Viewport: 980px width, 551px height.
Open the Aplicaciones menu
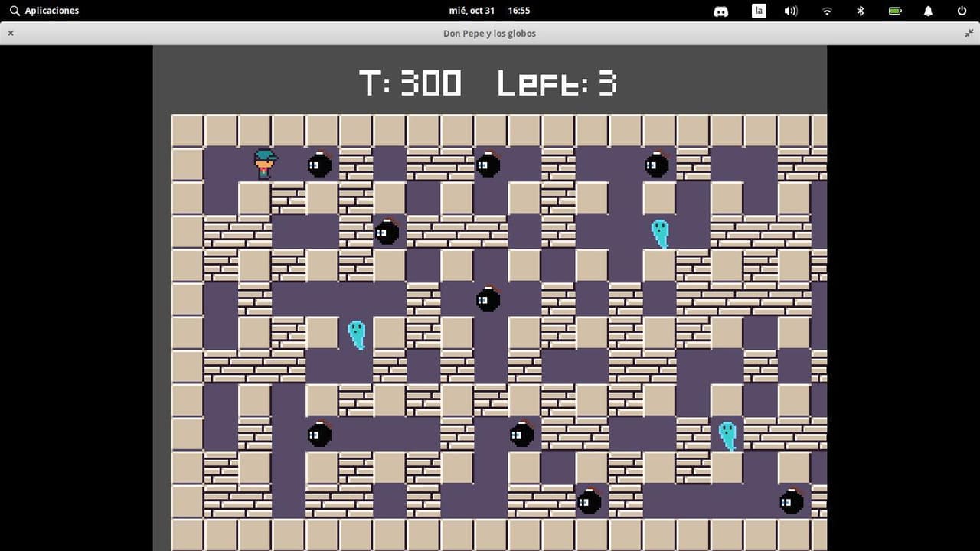[x=44, y=11]
